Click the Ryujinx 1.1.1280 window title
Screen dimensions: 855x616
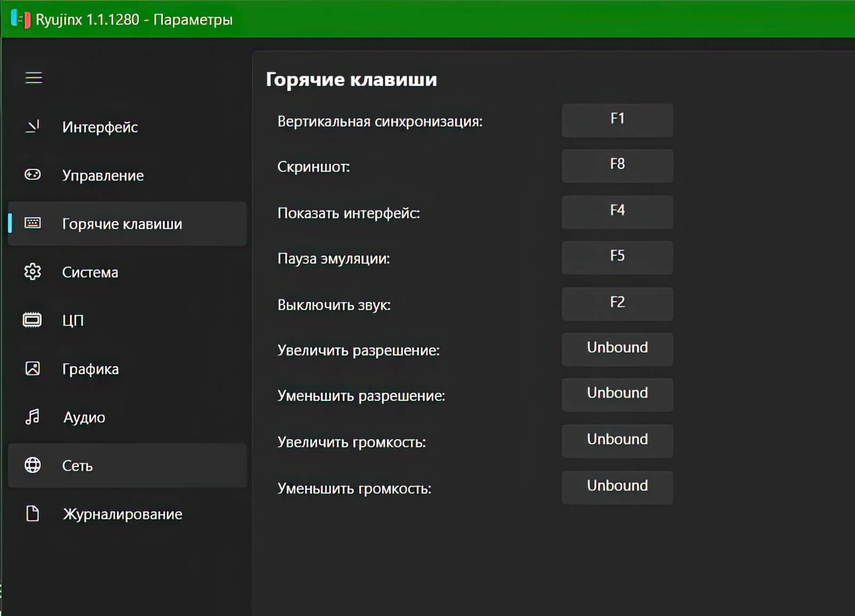tap(134, 20)
